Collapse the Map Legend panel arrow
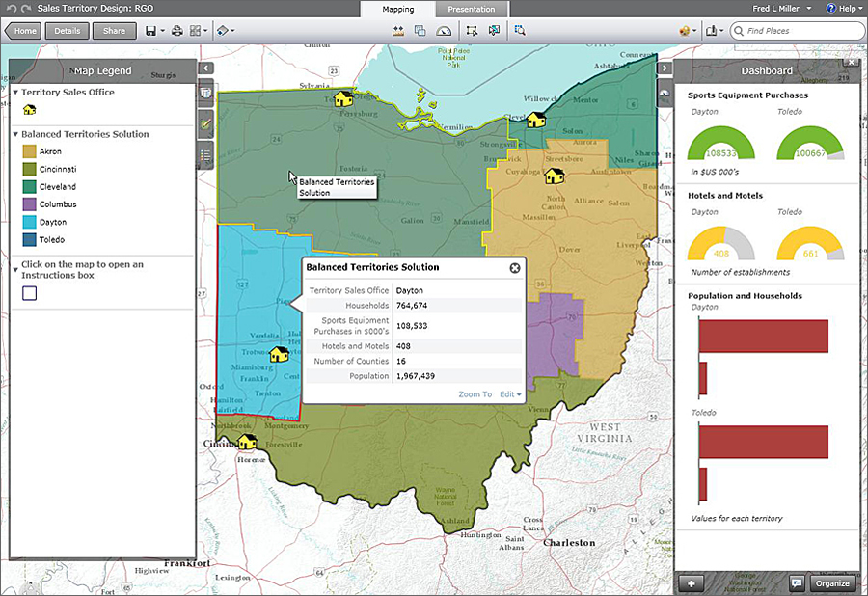 pyautogui.click(x=205, y=68)
